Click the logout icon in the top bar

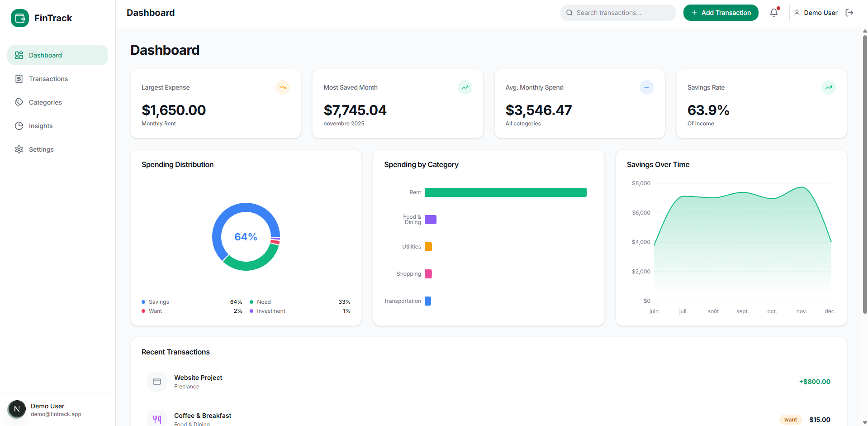850,12
